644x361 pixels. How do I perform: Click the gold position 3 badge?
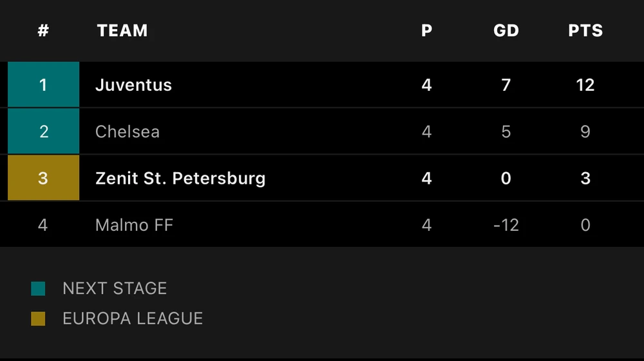pos(43,178)
